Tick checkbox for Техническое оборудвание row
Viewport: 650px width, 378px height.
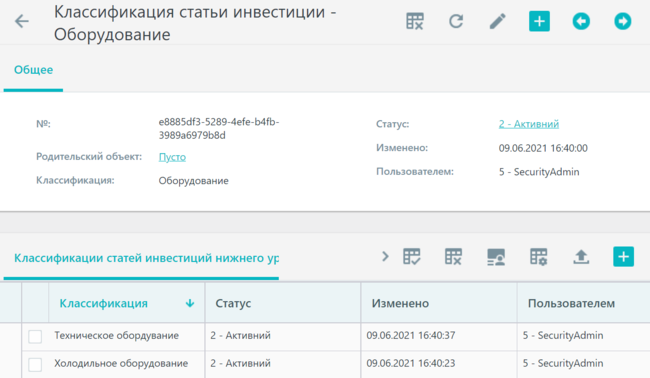(35, 336)
